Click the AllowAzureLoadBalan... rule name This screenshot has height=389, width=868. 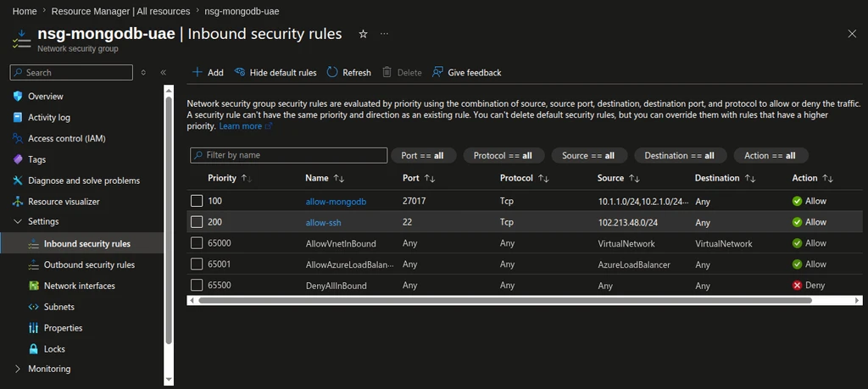click(x=350, y=264)
